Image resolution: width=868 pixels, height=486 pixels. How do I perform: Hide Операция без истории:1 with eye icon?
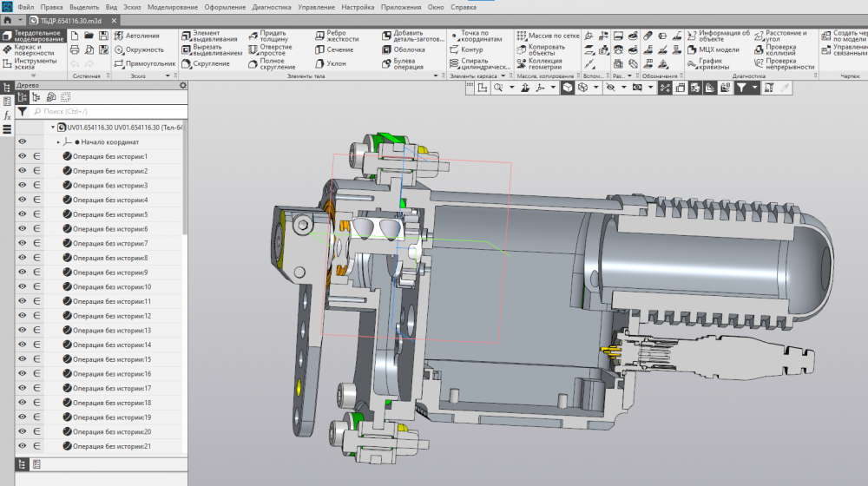[23, 157]
